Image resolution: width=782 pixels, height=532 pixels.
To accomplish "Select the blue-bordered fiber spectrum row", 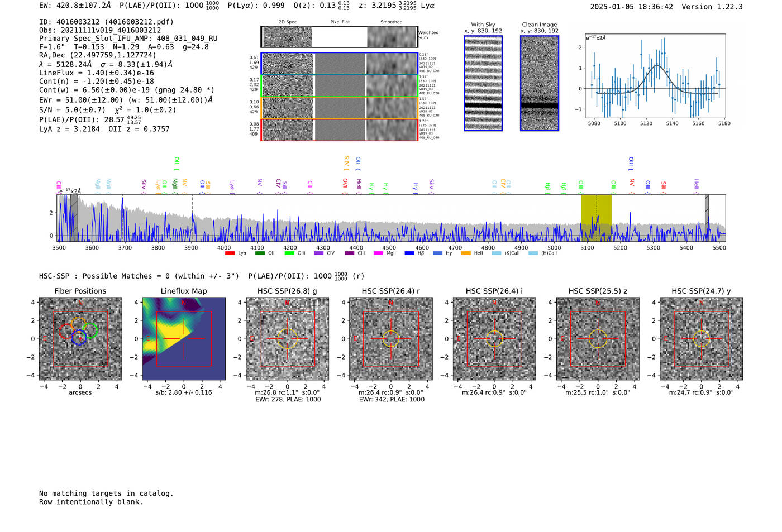I will click(x=339, y=64).
